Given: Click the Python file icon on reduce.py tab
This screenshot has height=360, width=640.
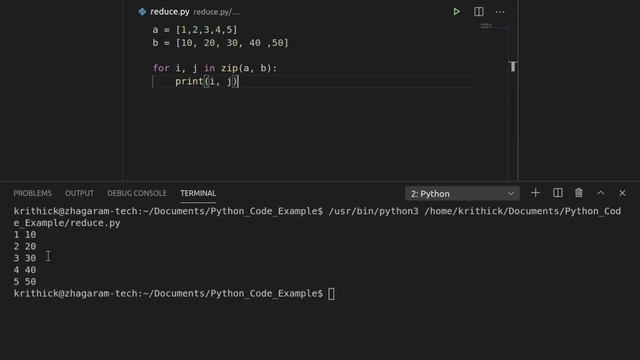Looking at the screenshot, I should (x=142, y=12).
